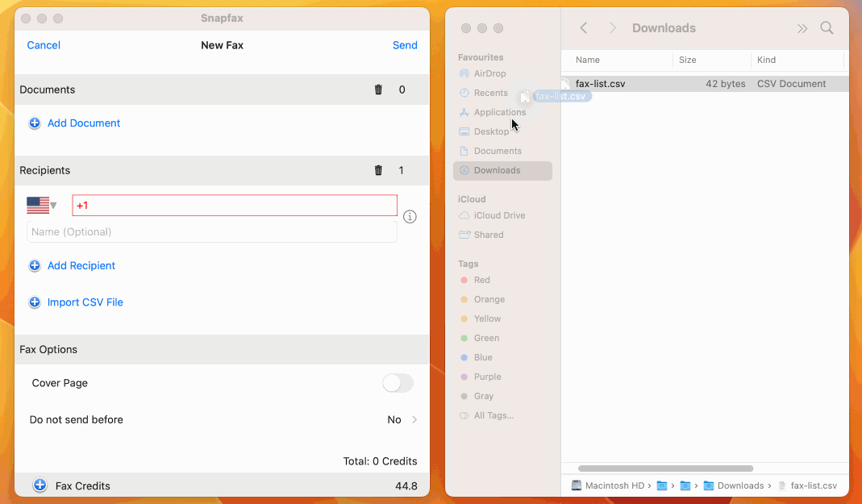Delete documents with trash icon in Documents header
This screenshot has height=504, width=862.
point(378,90)
